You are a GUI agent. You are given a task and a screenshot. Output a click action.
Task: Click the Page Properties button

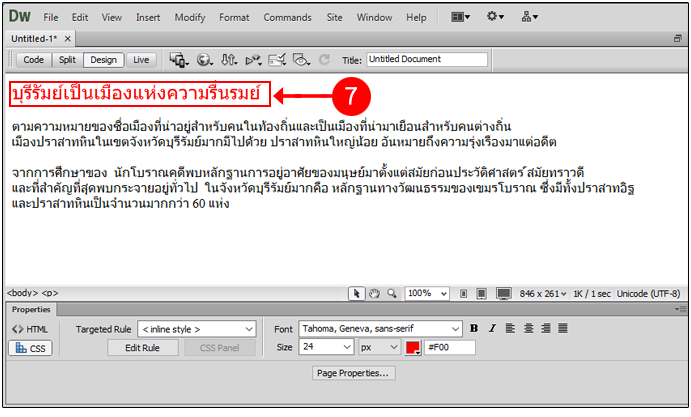pos(354,373)
